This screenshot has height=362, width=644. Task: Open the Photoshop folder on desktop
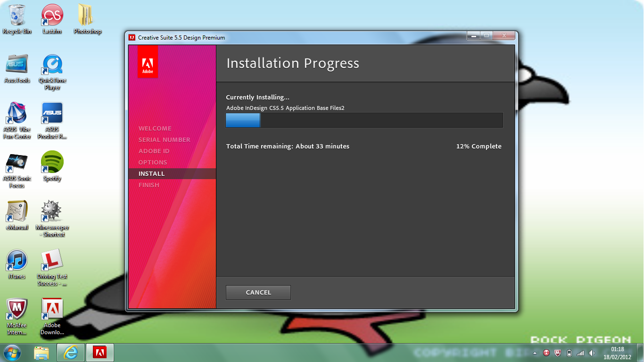coord(87,19)
